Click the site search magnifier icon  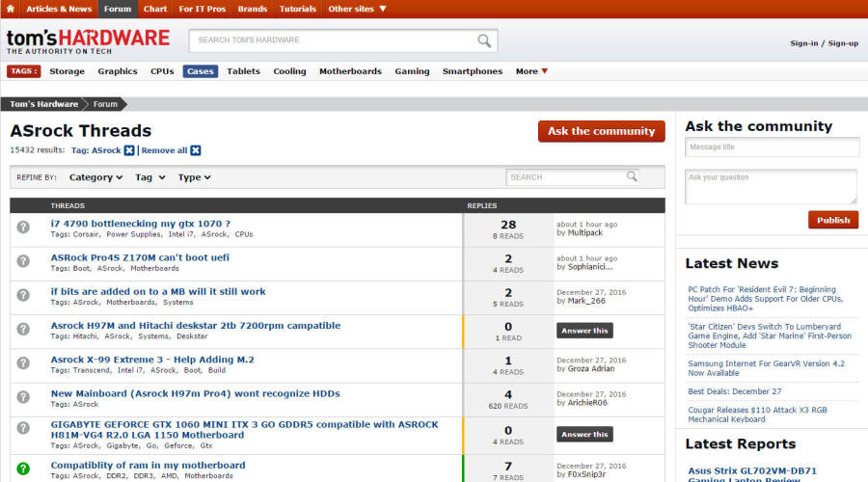coord(484,40)
